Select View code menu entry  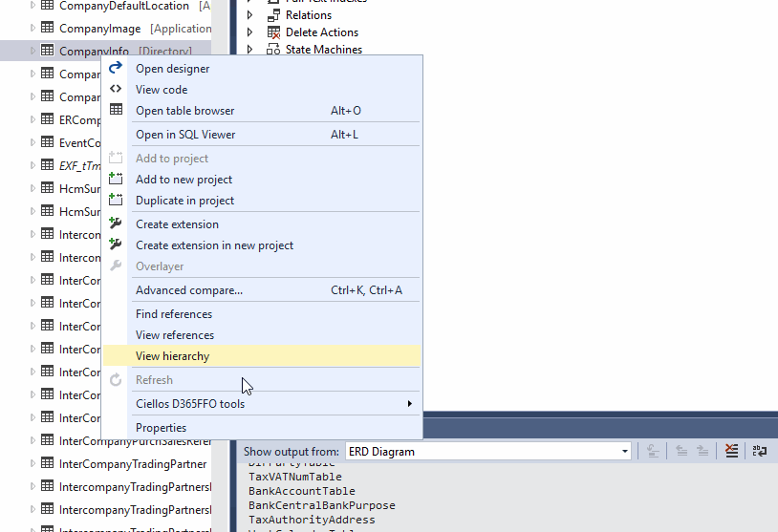(x=262, y=90)
